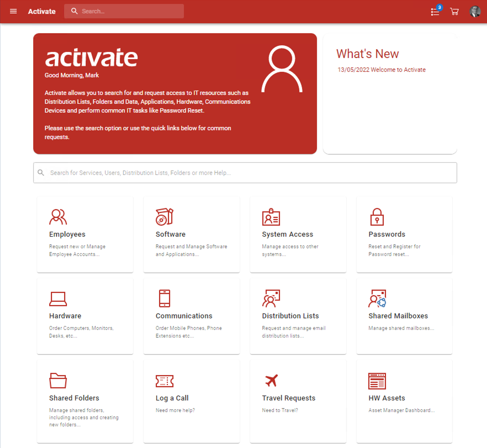
Task: Click the Shared Folders description text
Action: pos(84,417)
